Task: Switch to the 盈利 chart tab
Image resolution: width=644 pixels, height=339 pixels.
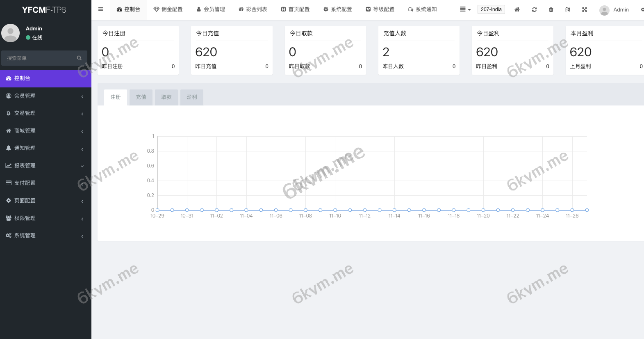Action: click(x=192, y=97)
